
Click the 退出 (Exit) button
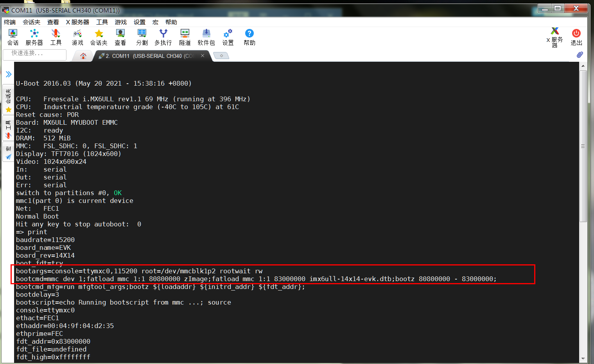point(576,37)
